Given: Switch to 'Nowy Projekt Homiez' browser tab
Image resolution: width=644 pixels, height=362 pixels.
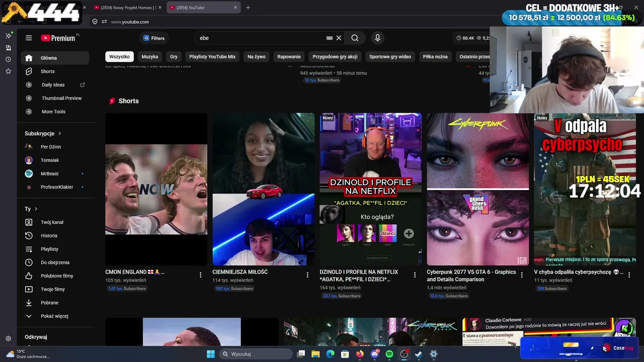Looking at the screenshot, I should coord(128,8).
